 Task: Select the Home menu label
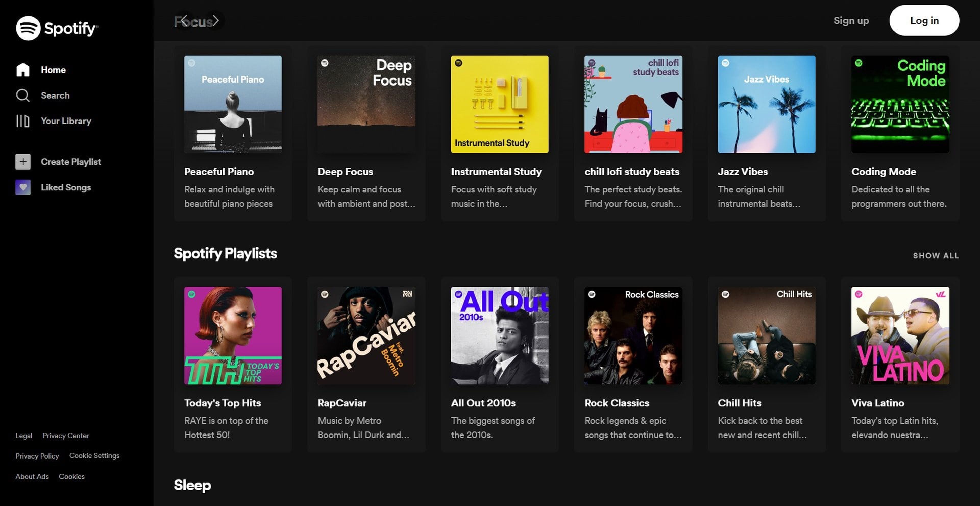pos(53,70)
